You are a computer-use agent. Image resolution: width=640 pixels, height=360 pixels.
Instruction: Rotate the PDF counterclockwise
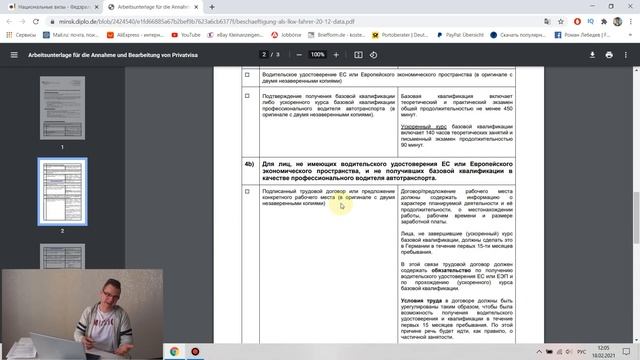[373, 55]
